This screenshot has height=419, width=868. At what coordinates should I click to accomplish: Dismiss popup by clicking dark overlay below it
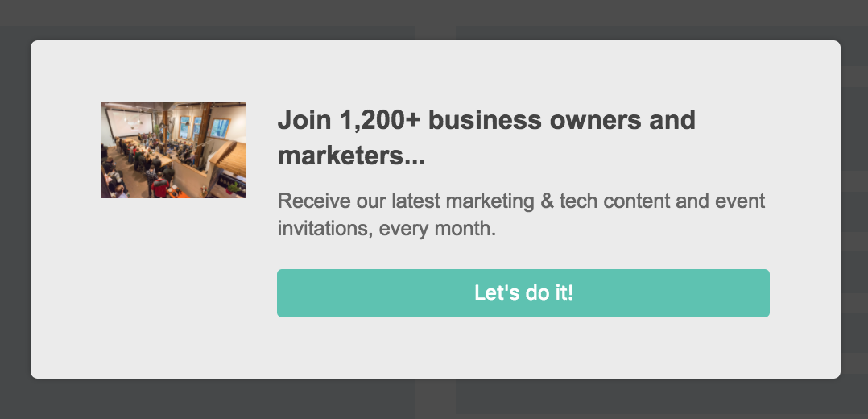tap(435, 399)
